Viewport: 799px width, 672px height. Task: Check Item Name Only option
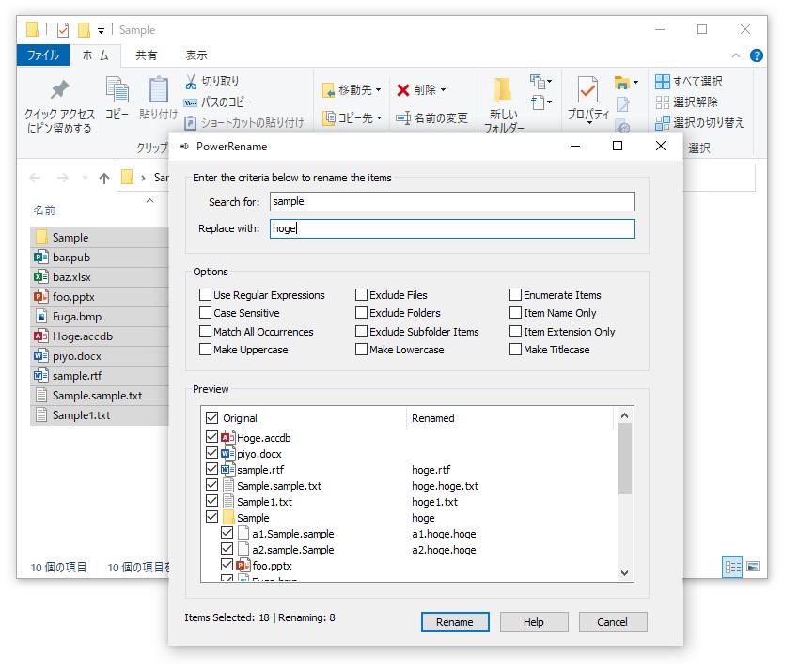516,313
